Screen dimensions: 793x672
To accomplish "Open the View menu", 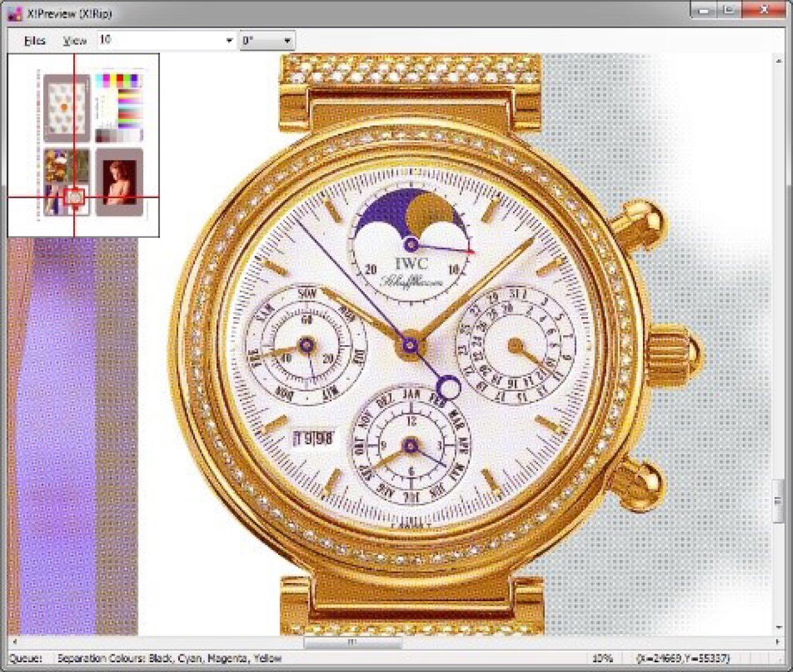I will (74, 41).
